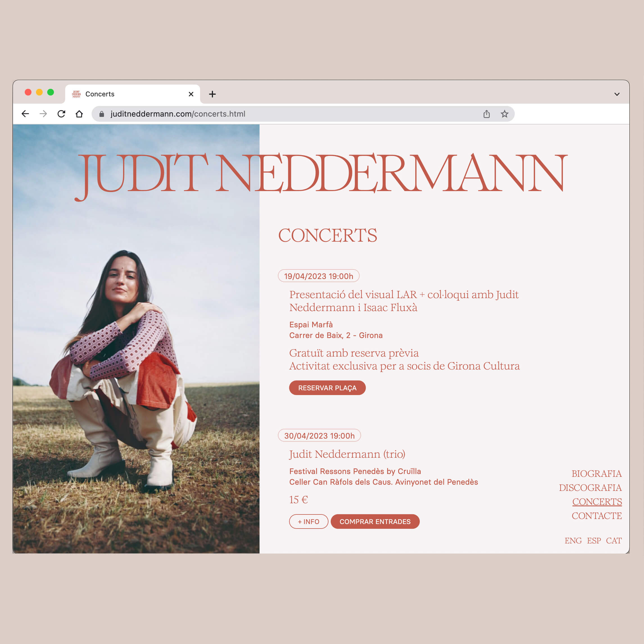Screen dimensions: 644x644
Task: Share the page using the share icon
Action: (487, 114)
